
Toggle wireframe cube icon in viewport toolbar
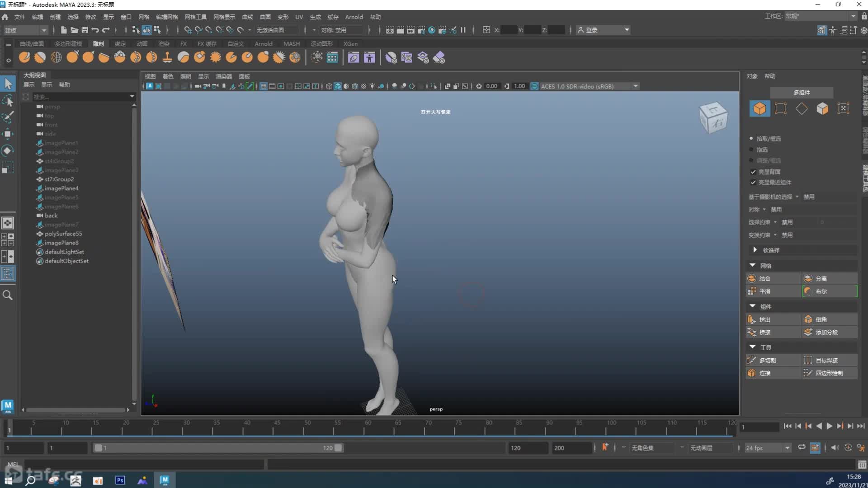pos(329,86)
